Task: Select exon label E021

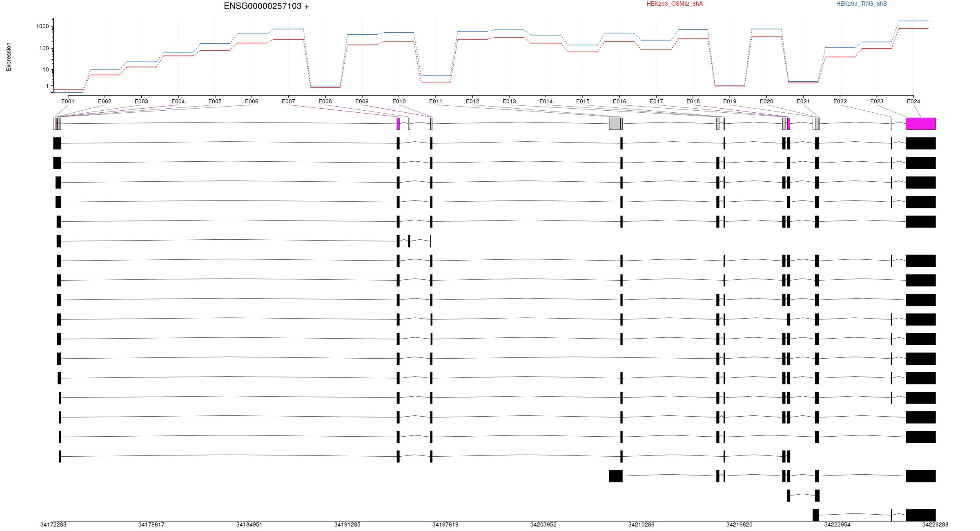Action: (803, 101)
